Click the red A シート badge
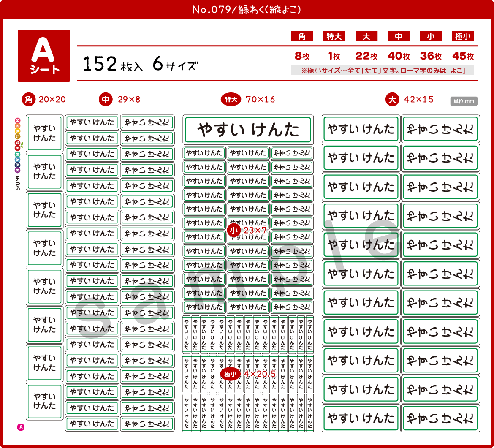The height and width of the screenshot is (448, 494). coord(44,56)
